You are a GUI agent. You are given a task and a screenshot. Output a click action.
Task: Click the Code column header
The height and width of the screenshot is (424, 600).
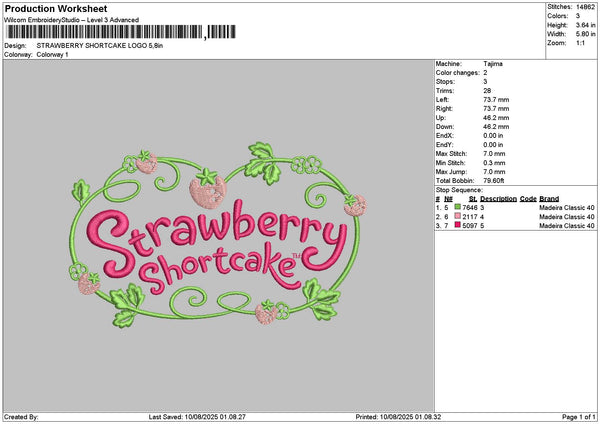coord(528,198)
